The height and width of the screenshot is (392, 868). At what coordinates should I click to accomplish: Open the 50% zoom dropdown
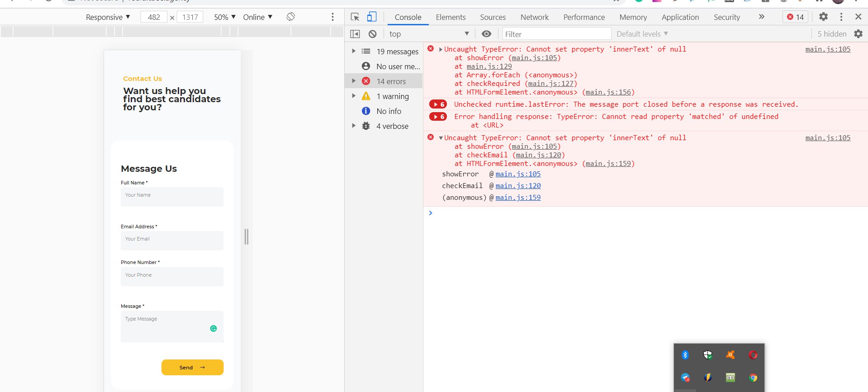[225, 17]
